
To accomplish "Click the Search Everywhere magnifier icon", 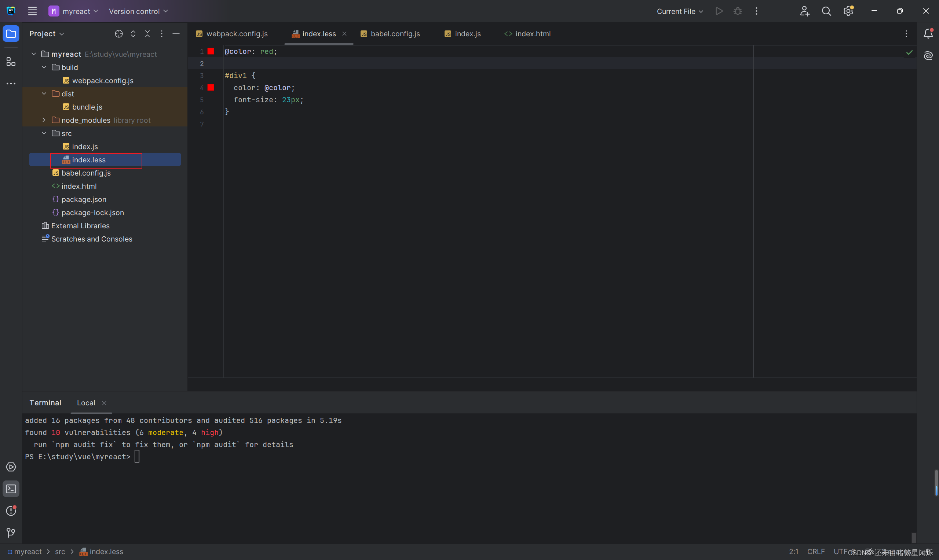I will (826, 11).
